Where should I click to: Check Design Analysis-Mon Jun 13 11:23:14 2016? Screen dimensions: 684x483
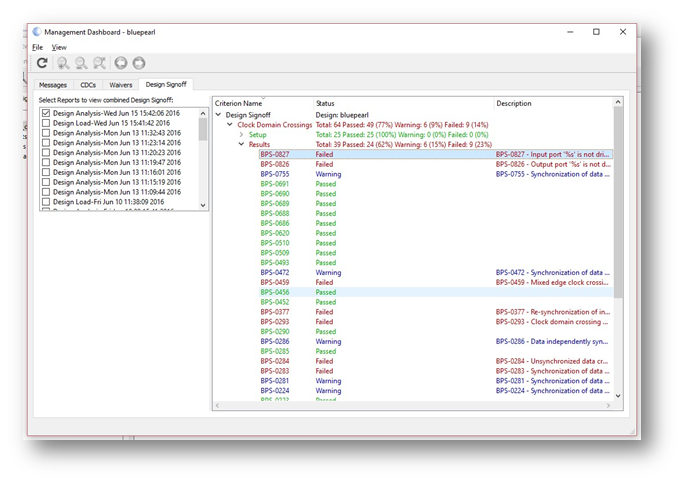pyautogui.click(x=46, y=143)
